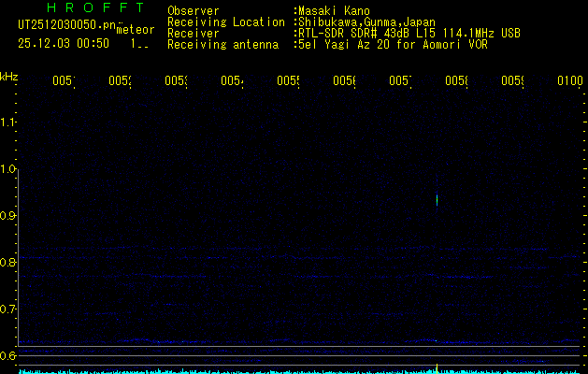Click the kHz axis unit label

pos(9,76)
